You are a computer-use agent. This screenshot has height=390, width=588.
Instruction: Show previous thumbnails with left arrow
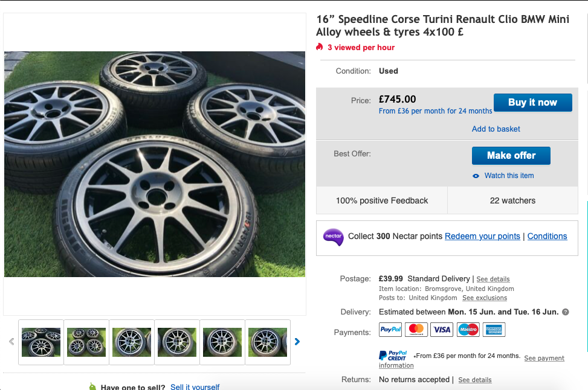coord(11,342)
